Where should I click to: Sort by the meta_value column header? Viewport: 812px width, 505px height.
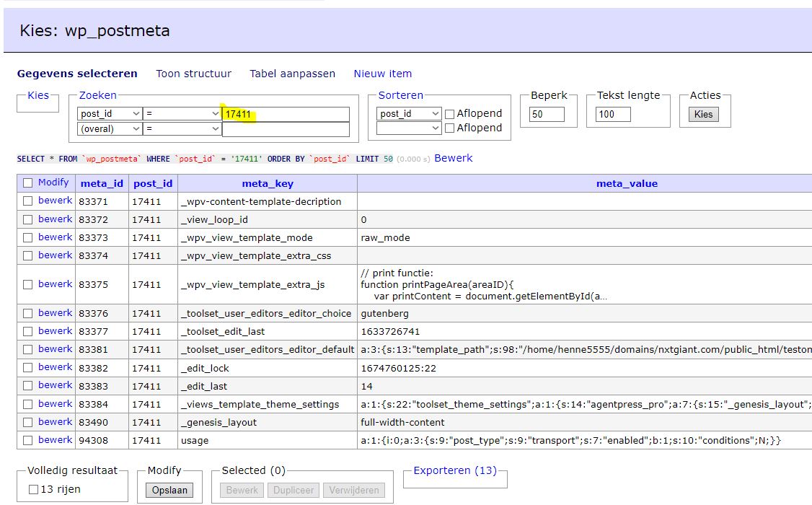(627, 183)
